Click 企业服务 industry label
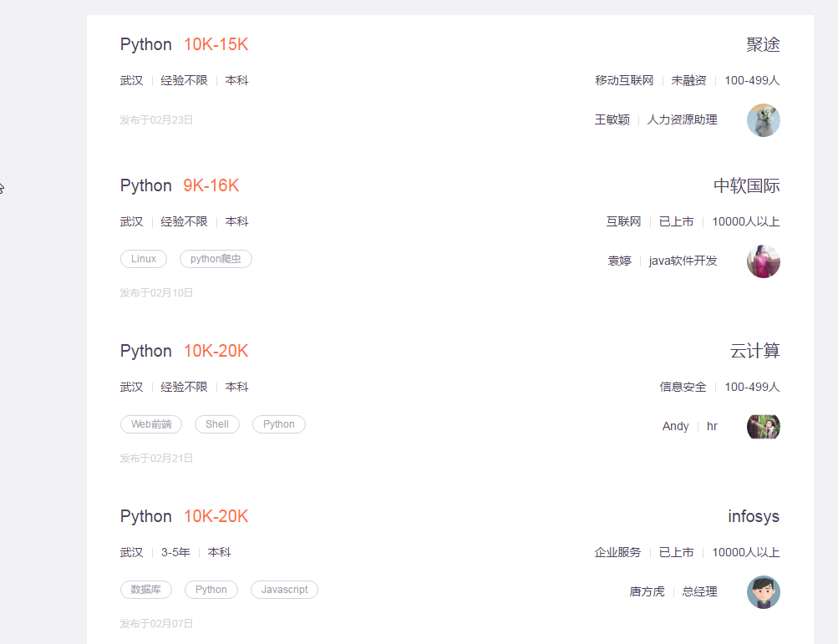Image resolution: width=838 pixels, height=644 pixels. [x=617, y=553]
